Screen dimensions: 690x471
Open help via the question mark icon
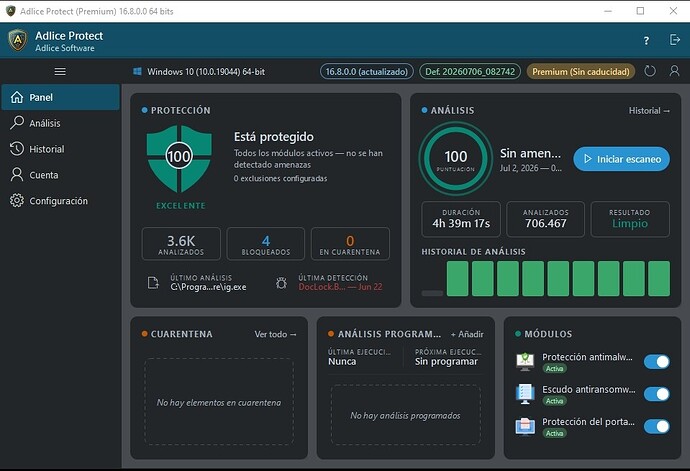click(646, 40)
